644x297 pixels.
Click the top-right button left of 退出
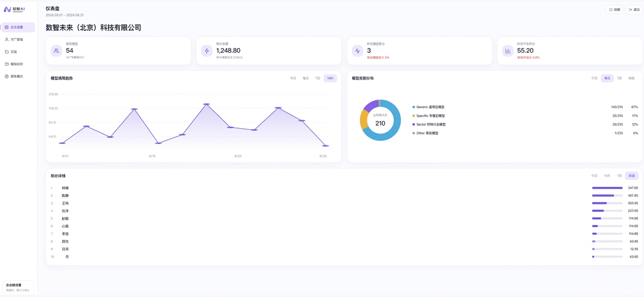click(615, 9)
